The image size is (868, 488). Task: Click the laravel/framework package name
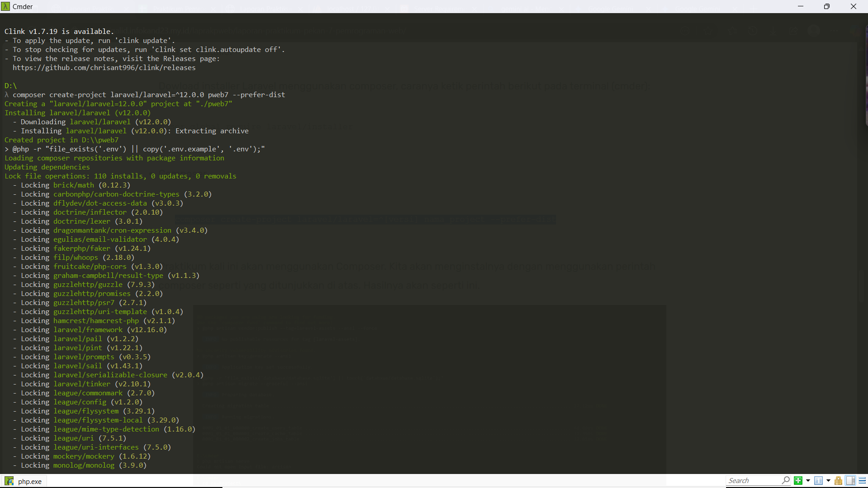pos(88,330)
